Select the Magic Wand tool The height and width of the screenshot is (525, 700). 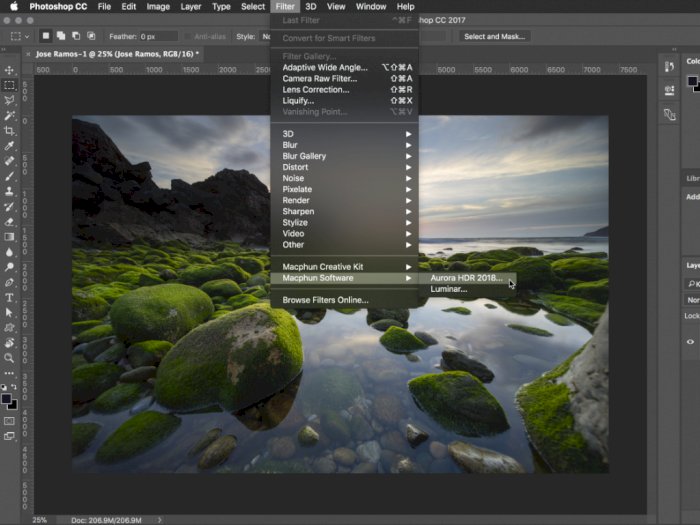[9, 116]
